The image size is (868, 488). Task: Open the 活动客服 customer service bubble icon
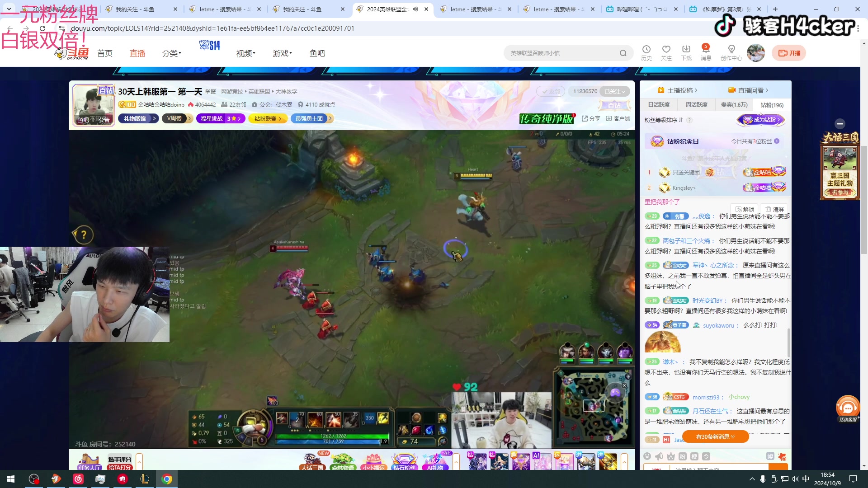(x=848, y=408)
